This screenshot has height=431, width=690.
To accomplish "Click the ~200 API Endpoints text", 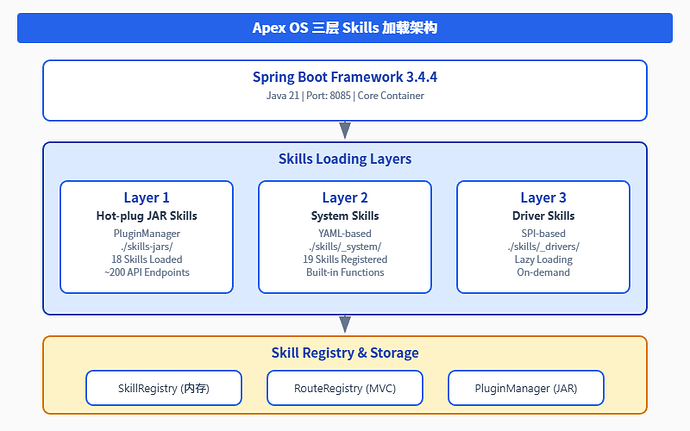I will click(x=147, y=273).
